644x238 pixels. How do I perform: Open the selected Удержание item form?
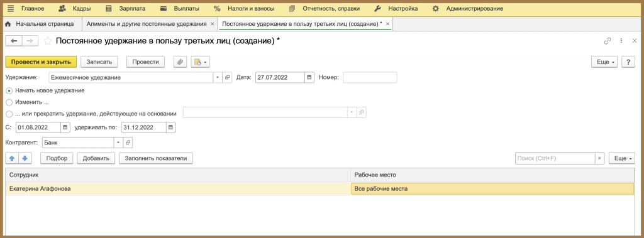tap(227, 77)
